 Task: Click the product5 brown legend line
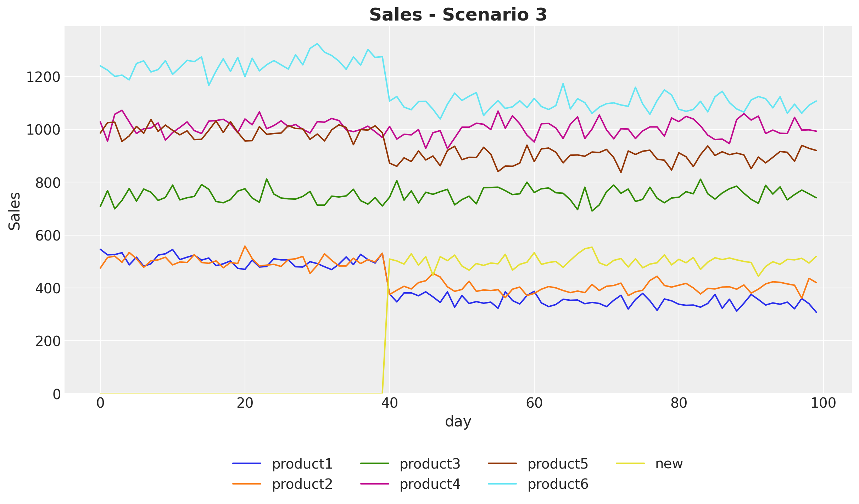[x=502, y=463]
